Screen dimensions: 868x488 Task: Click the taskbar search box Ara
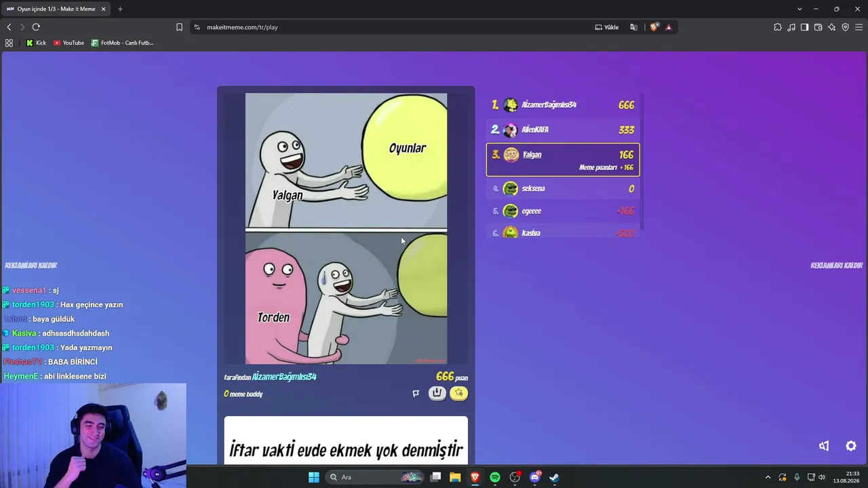(375, 477)
